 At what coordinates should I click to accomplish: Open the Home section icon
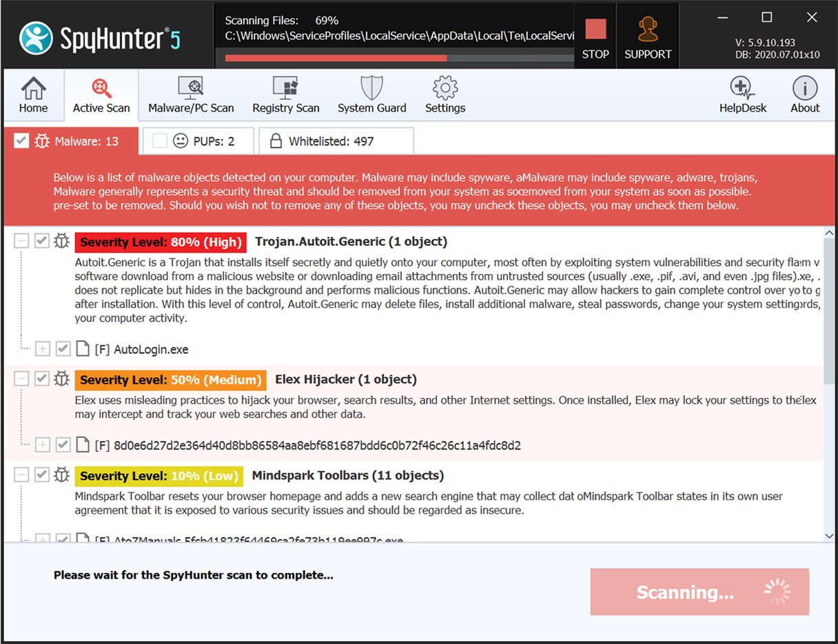[x=33, y=95]
